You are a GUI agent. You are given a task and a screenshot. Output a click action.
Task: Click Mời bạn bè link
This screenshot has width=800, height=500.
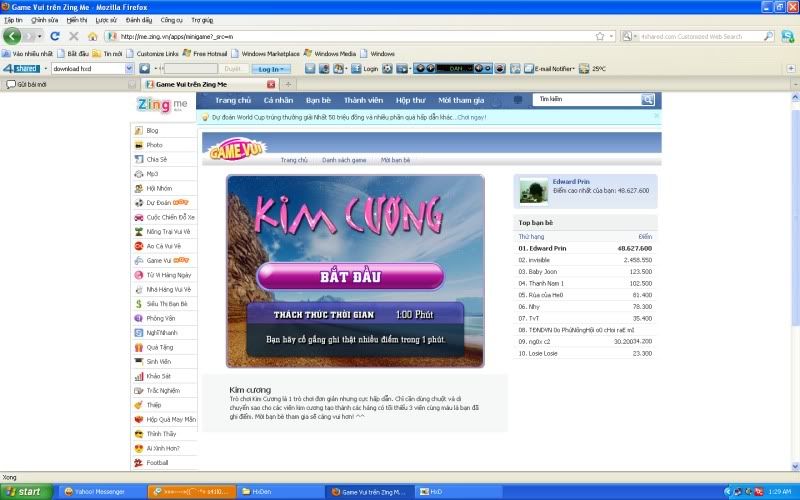[395, 160]
